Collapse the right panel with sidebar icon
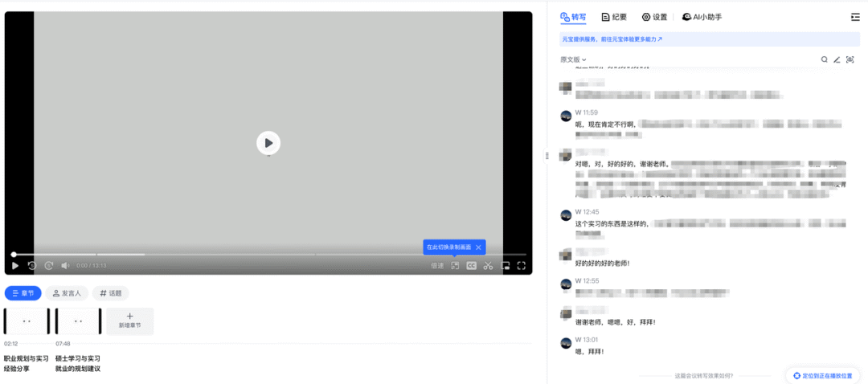Viewport: 868px width, 384px height. point(855,17)
